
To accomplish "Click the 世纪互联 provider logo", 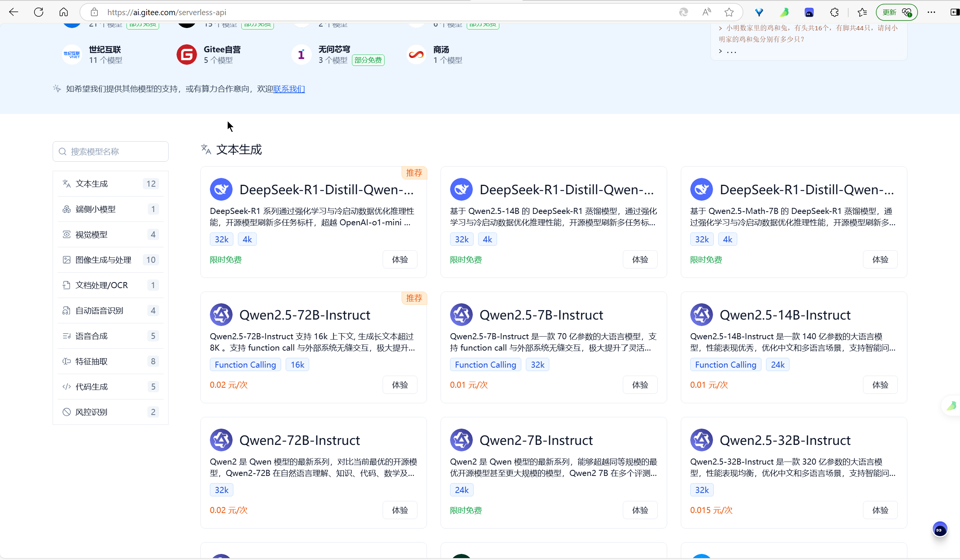I will [x=72, y=55].
